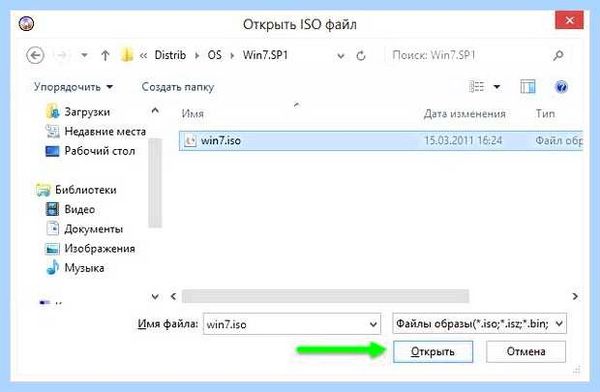
Task: Click the Back navigation arrow
Action: tap(35, 56)
